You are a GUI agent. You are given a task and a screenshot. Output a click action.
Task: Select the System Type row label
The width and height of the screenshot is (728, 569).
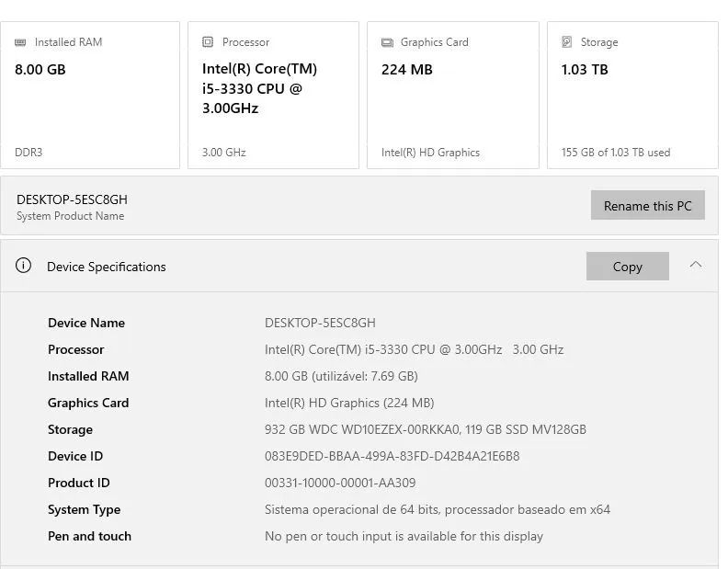click(x=84, y=509)
